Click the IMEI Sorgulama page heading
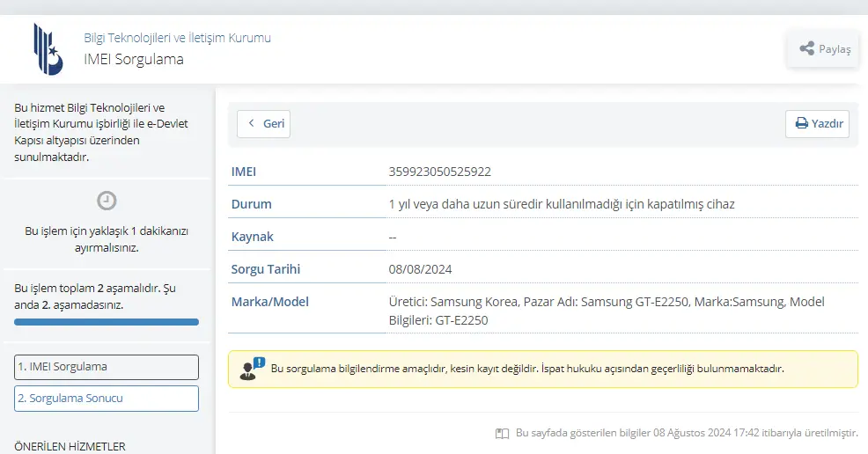The width and height of the screenshot is (868, 454). click(134, 59)
